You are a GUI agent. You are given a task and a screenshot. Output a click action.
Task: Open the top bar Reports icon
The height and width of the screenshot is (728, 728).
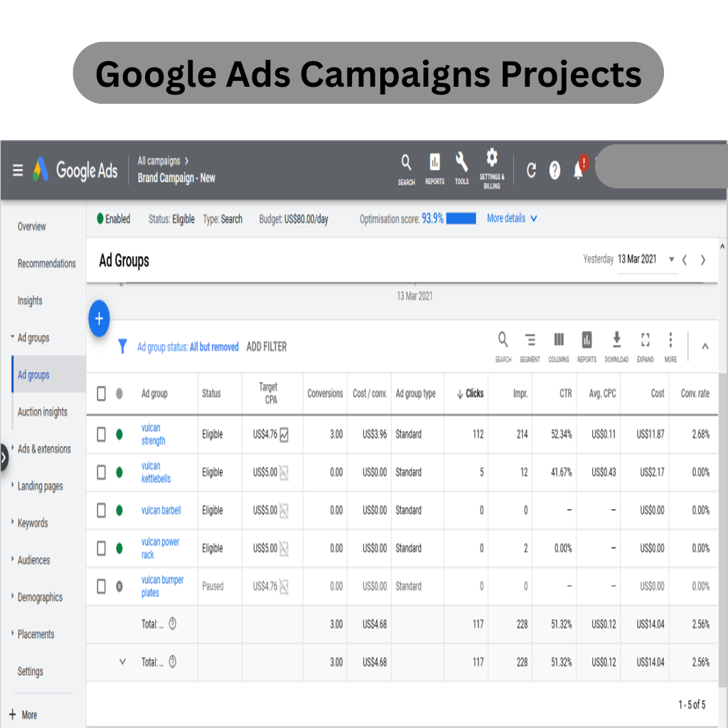pos(434,169)
